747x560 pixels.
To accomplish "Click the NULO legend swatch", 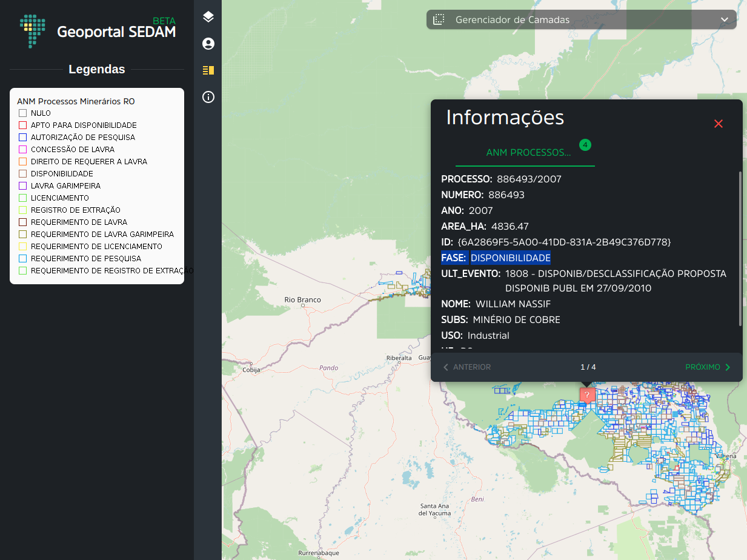I will (22, 113).
